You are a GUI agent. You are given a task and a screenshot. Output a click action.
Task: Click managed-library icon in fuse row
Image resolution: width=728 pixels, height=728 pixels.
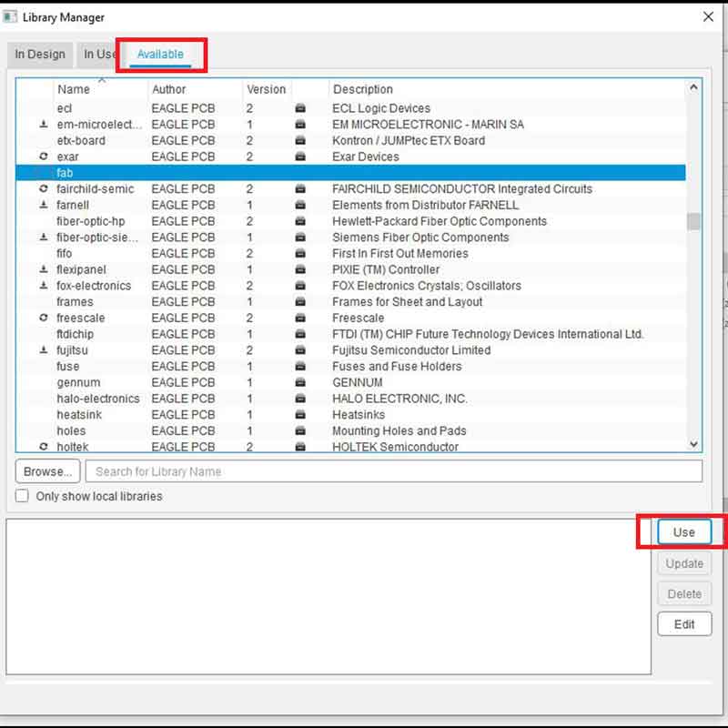point(300,367)
